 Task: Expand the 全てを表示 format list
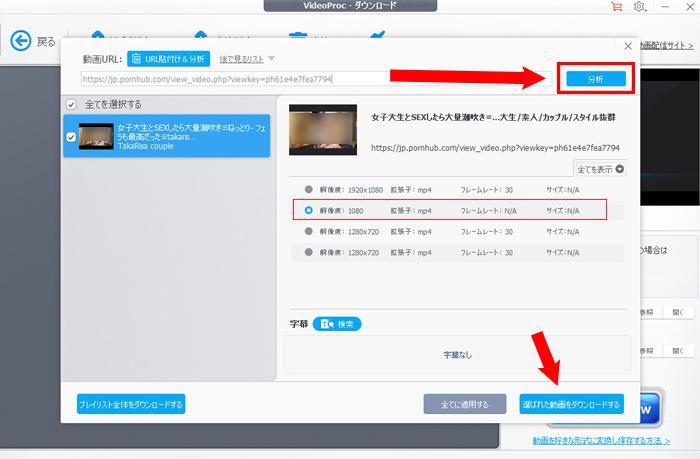pos(600,169)
